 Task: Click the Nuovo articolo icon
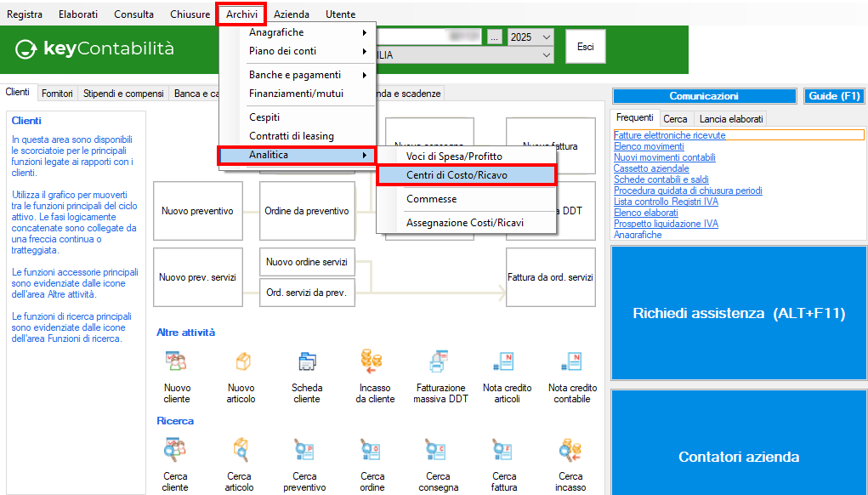point(241,362)
